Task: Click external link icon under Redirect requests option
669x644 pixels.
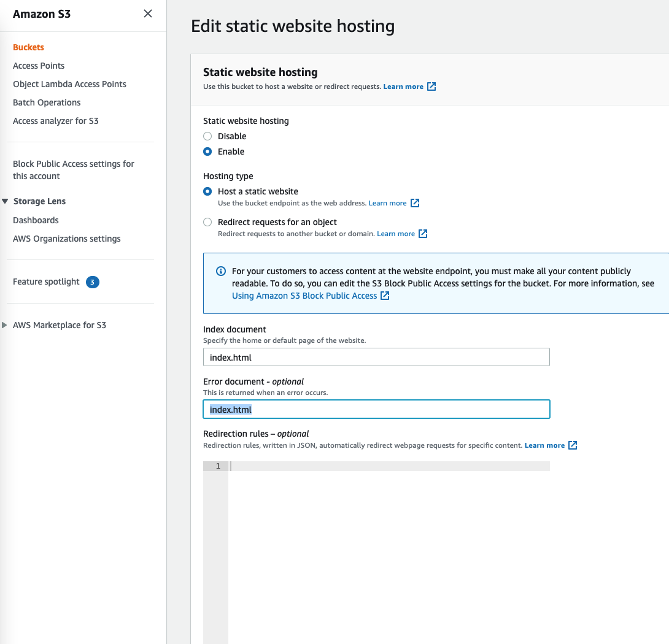Action: coord(423,234)
